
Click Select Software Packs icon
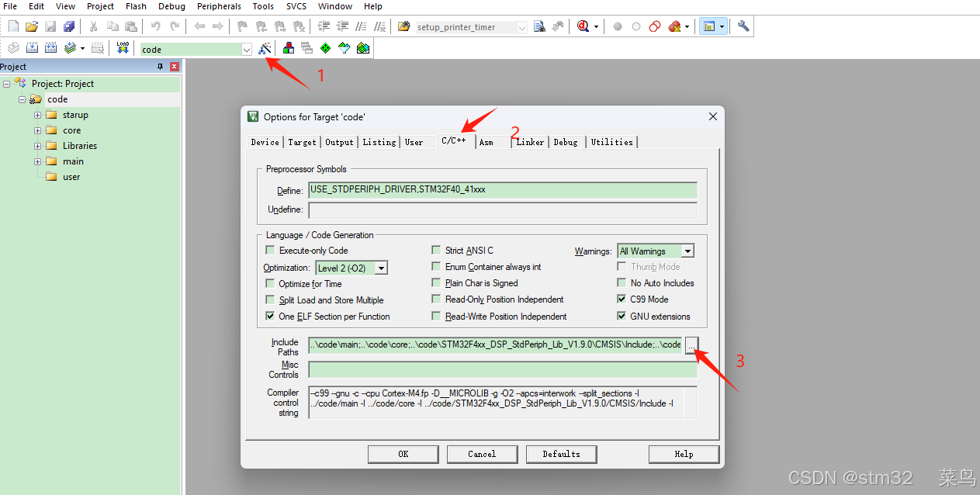(344, 48)
